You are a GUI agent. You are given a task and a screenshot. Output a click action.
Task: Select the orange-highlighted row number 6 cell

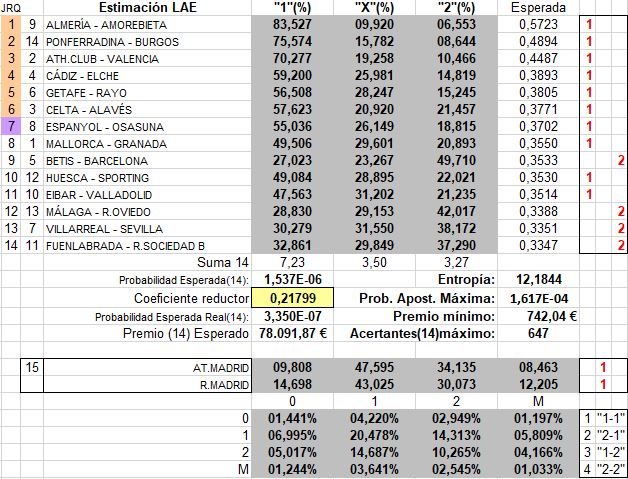[11, 109]
